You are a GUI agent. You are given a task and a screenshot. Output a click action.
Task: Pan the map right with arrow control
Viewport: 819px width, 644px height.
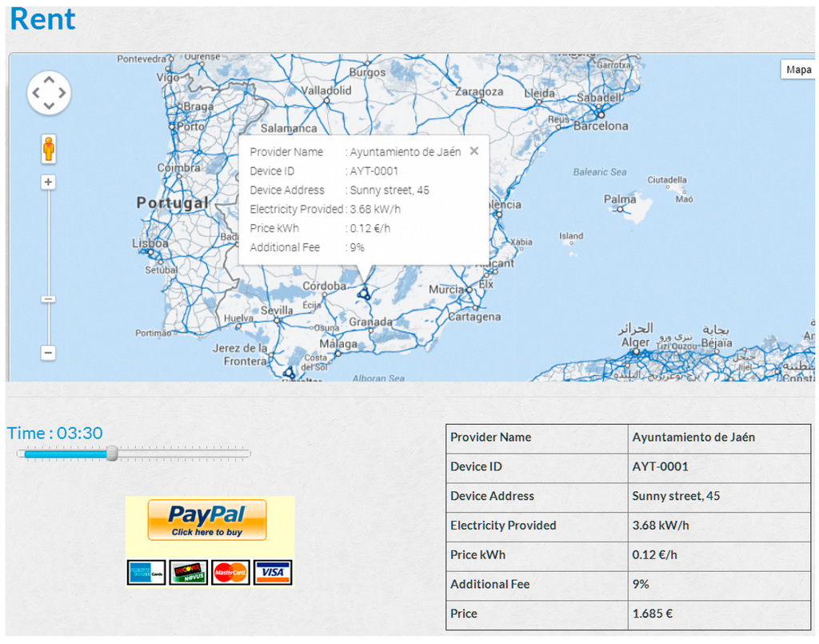pyautogui.click(x=62, y=94)
